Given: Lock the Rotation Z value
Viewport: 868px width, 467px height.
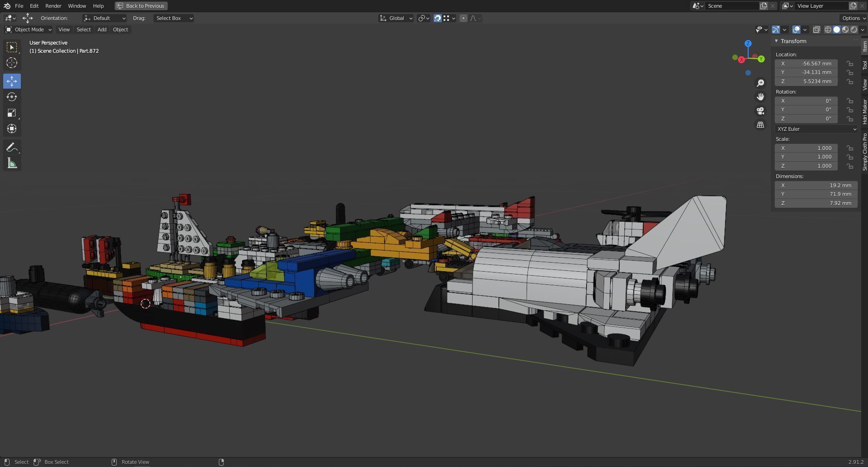Looking at the screenshot, I should 849,119.
